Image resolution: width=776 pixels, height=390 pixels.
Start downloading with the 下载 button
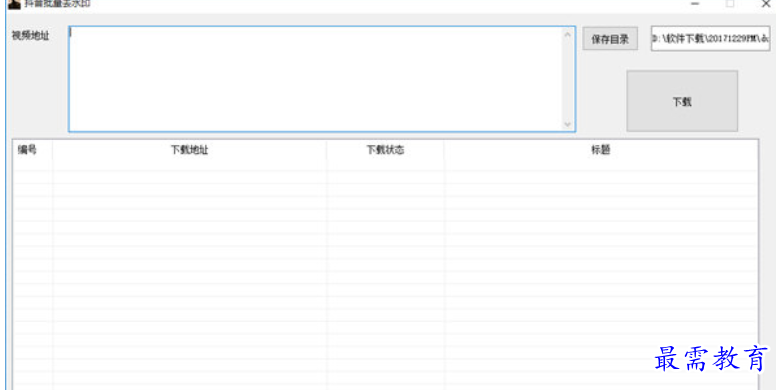[x=682, y=101]
